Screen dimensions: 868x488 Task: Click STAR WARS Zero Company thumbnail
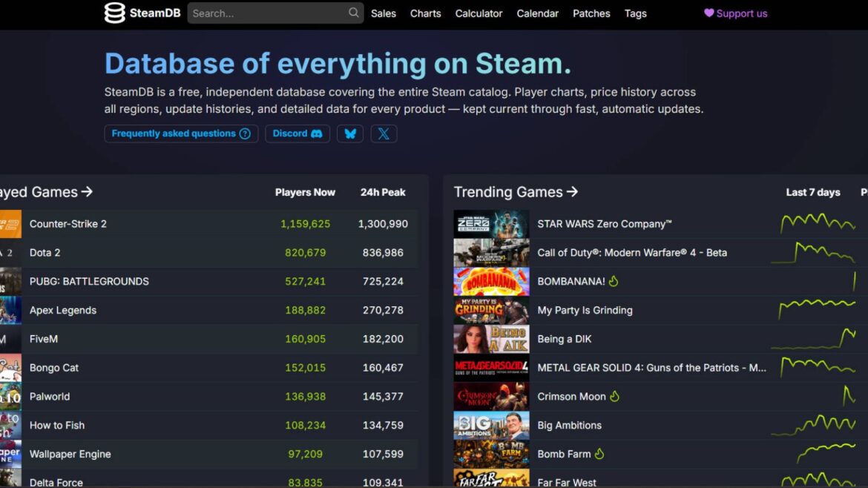[x=491, y=223]
